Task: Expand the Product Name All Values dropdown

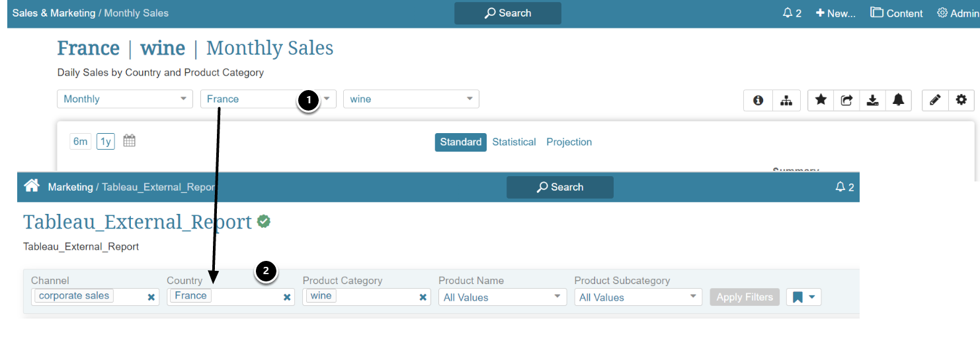Action: point(502,297)
